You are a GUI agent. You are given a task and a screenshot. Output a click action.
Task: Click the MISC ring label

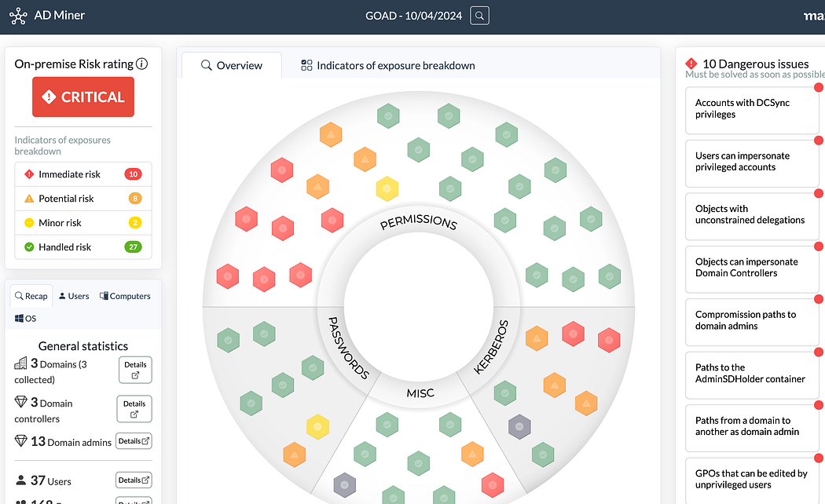(420, 393)
